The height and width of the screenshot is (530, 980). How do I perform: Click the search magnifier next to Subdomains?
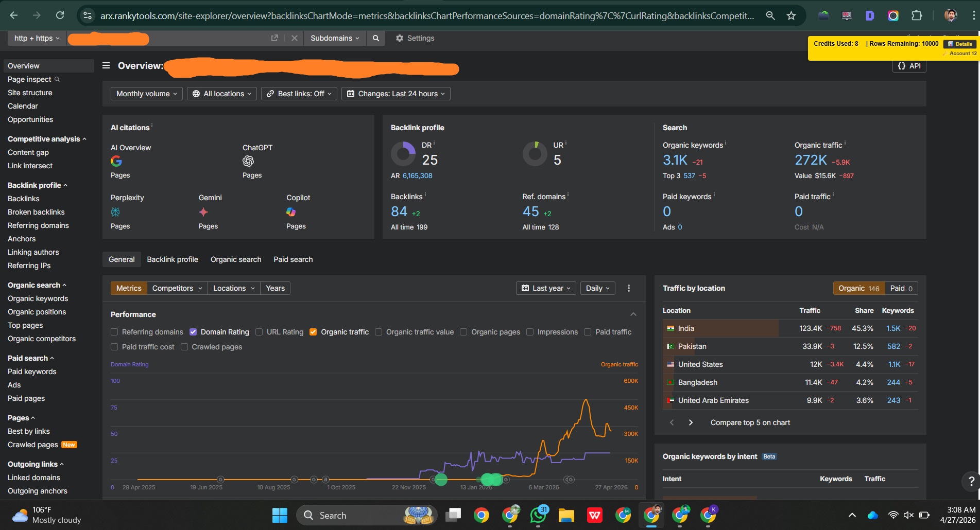[x=376, y=38]
